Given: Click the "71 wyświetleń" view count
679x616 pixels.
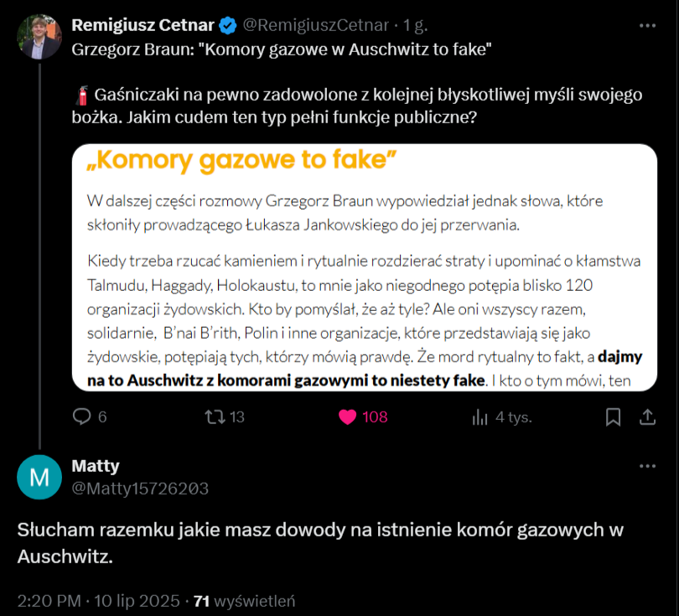Looking at the screenshot, I should (x=244, y=601).
